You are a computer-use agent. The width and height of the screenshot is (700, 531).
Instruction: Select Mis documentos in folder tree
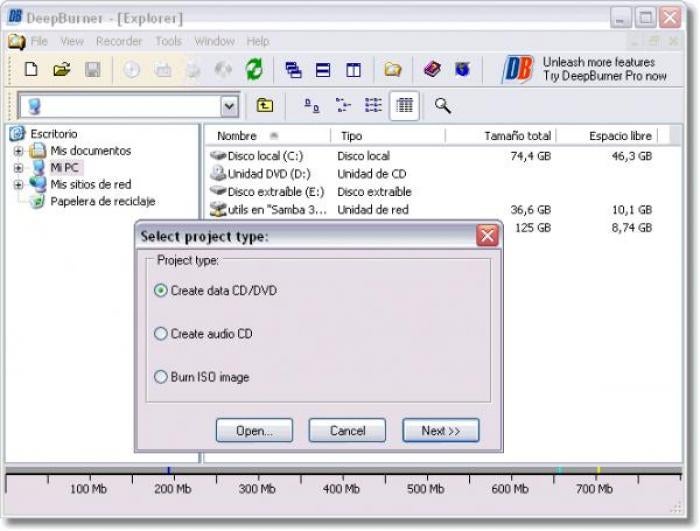coord(91,151)
